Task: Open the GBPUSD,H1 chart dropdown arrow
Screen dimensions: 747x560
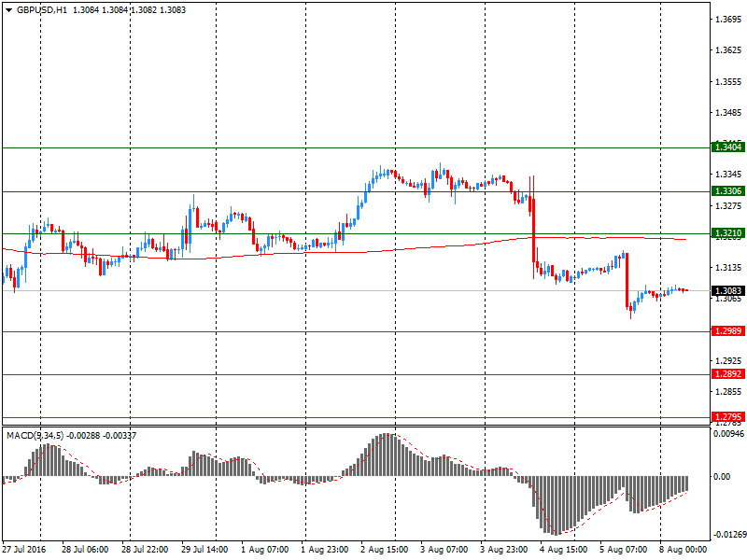Action: [8, 10]
